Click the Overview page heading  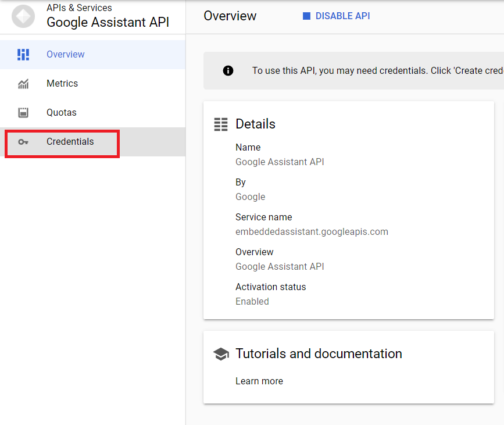[x=230, y=16]
